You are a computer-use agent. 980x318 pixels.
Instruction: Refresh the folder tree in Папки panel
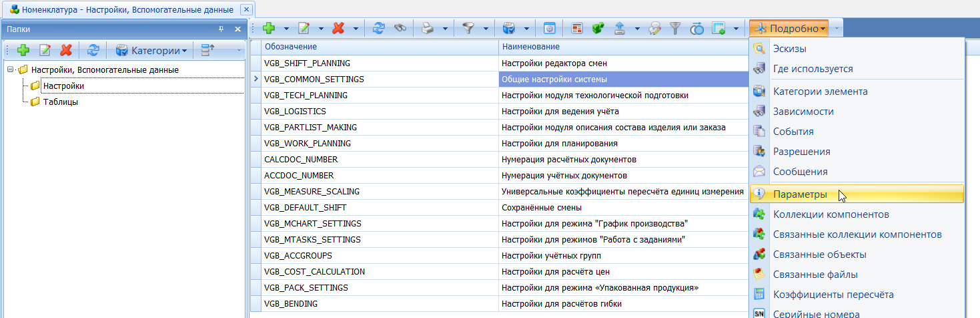pos(93,50)
